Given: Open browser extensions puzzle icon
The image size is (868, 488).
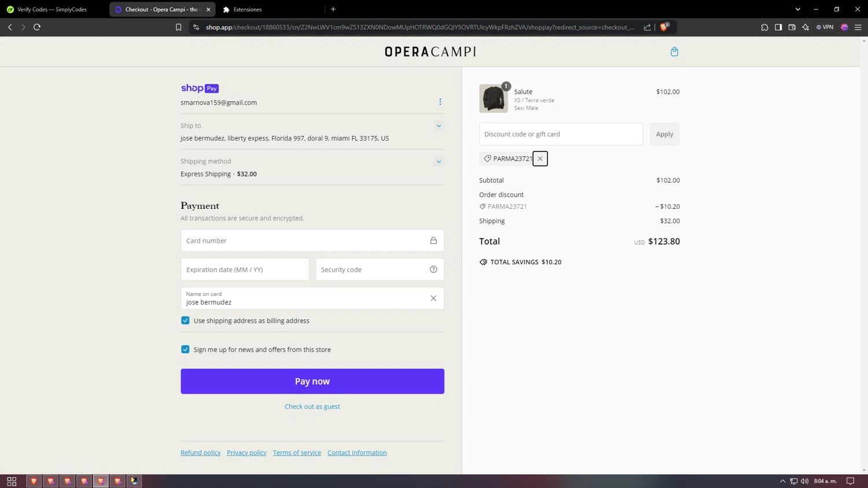Looking at the screenshot, I should pos(764,27).
